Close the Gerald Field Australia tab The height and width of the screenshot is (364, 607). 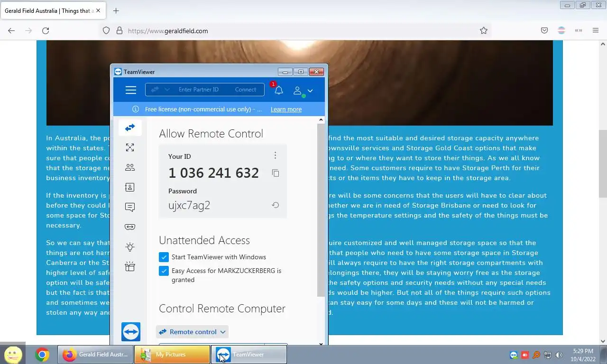pyautogui.click(x=99, y=10)
